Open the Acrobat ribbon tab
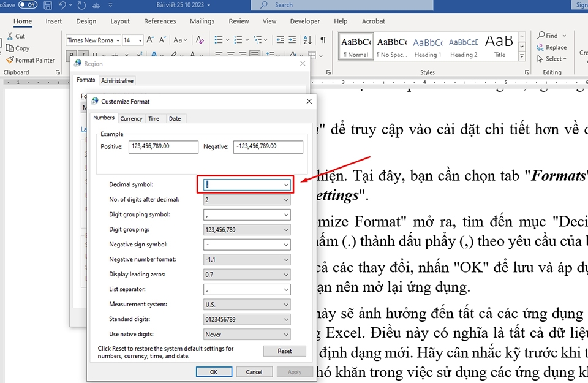This screenshot has height=383, width=588. [373, 21]
